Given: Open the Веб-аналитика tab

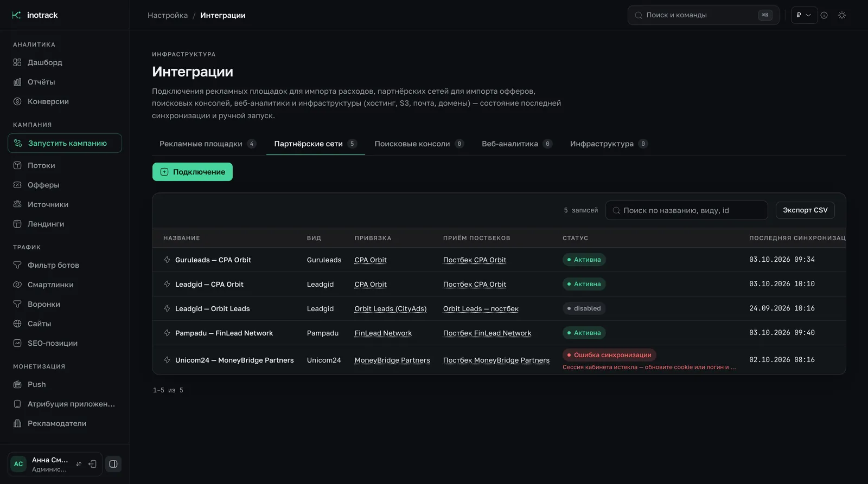Looking at the screenshot, I should pyautogui.click(x=516, y=144).
